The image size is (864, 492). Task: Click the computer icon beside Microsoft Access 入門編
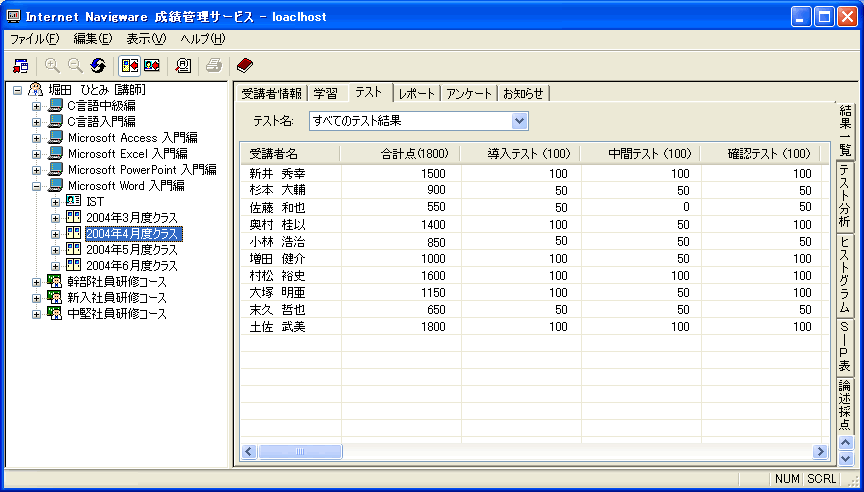tap(55, 138)
